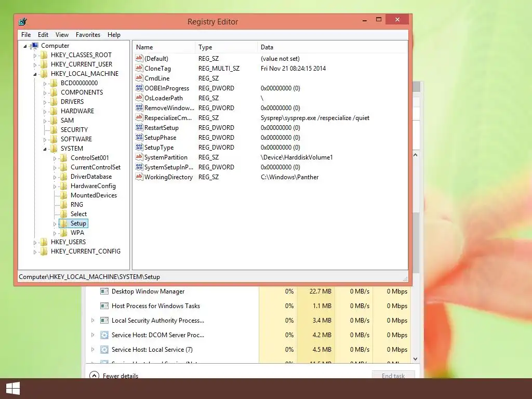Click Task Manager scrollbar down arrow
This screenshot has height=399, width=532.
pos(416,359)
